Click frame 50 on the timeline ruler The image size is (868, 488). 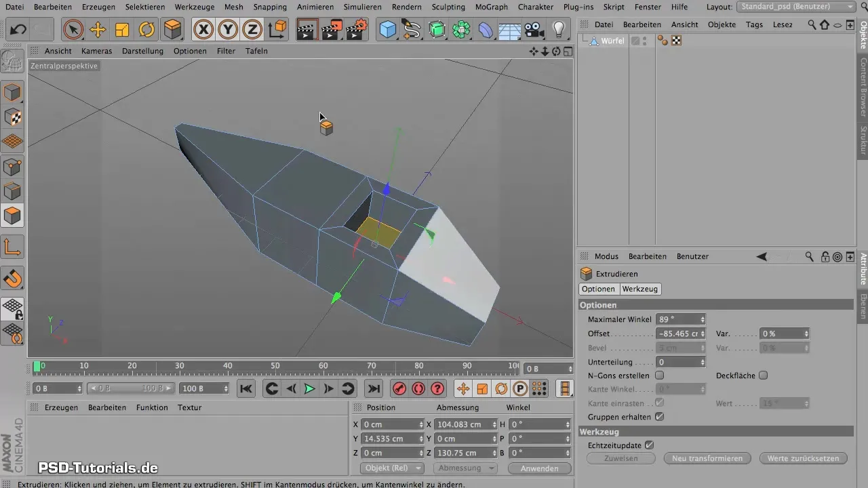(275, 367)
